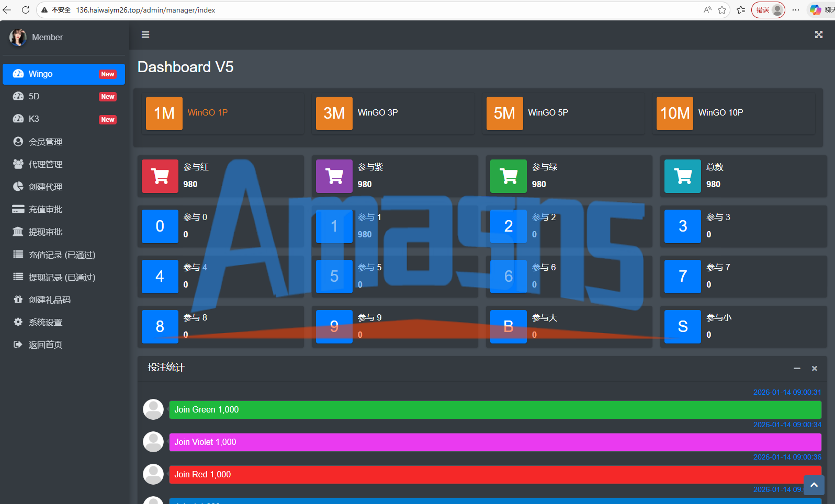The height and width of the screenshot is (504, 835).
Task: Select the 1M WinGO 1P tile
Action: pos(164,113)
